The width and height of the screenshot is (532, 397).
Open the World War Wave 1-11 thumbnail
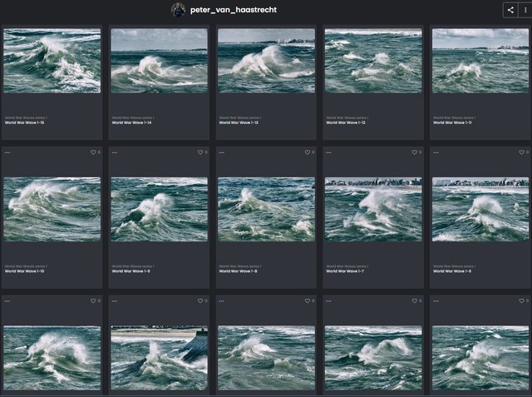(480, 61)
